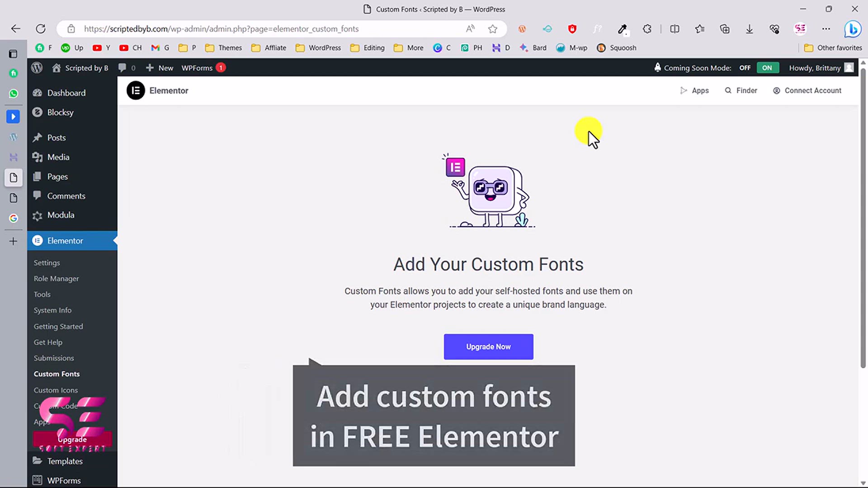The image size is (868, 488).
Task: Open the New content menu
Action: coord(159,68)
